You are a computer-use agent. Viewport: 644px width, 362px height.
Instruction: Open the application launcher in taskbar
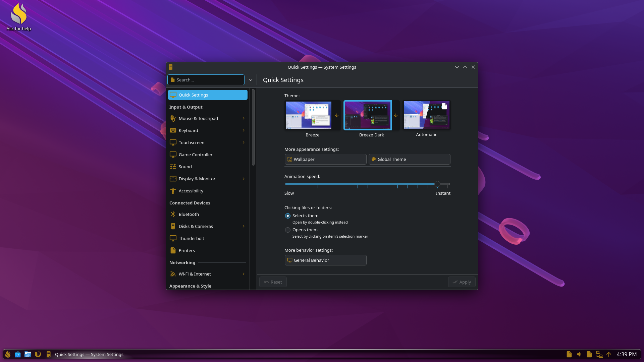[8, 354]
